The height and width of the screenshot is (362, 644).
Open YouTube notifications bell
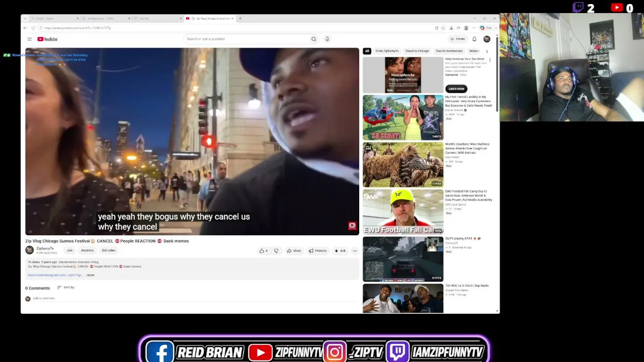coord(474,39)
